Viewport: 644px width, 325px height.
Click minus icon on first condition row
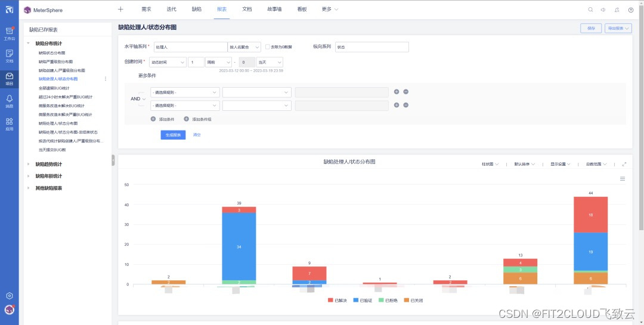[406, 92]
